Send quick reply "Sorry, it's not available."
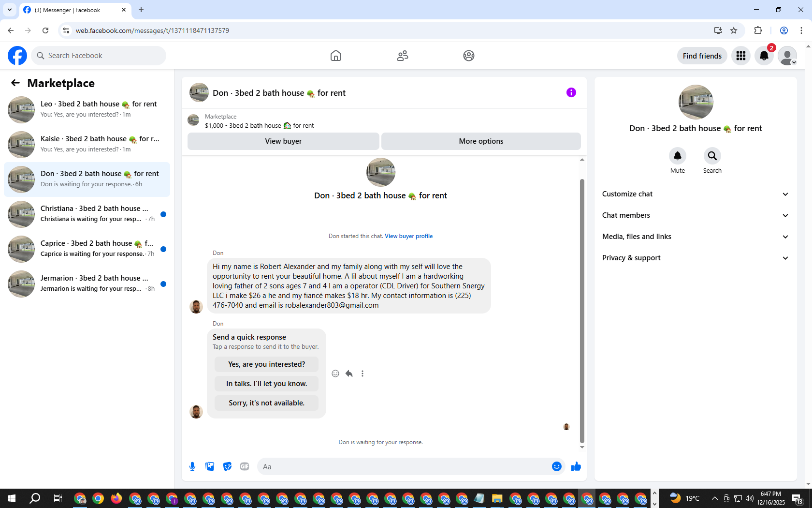This screenshot has width=812, height=508. tap(267, 403)
